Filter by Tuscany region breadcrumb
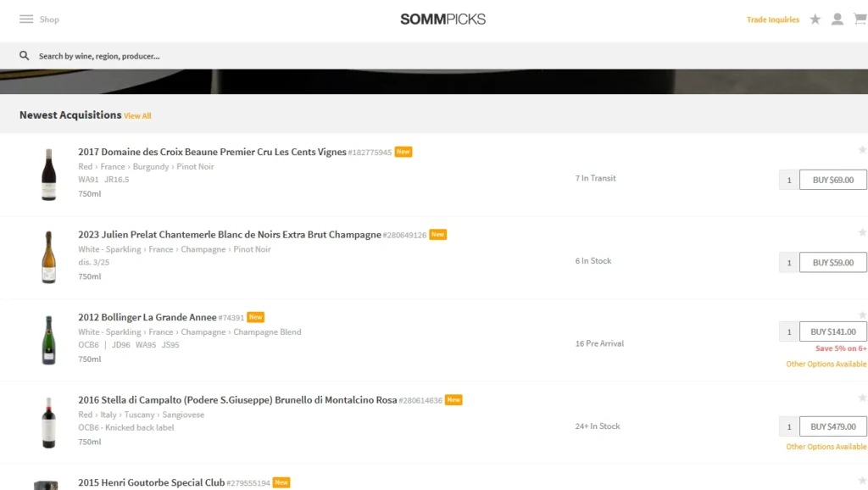Image resolution: width=868 pixels, height=490 pixels. click(x=140, y=415)
